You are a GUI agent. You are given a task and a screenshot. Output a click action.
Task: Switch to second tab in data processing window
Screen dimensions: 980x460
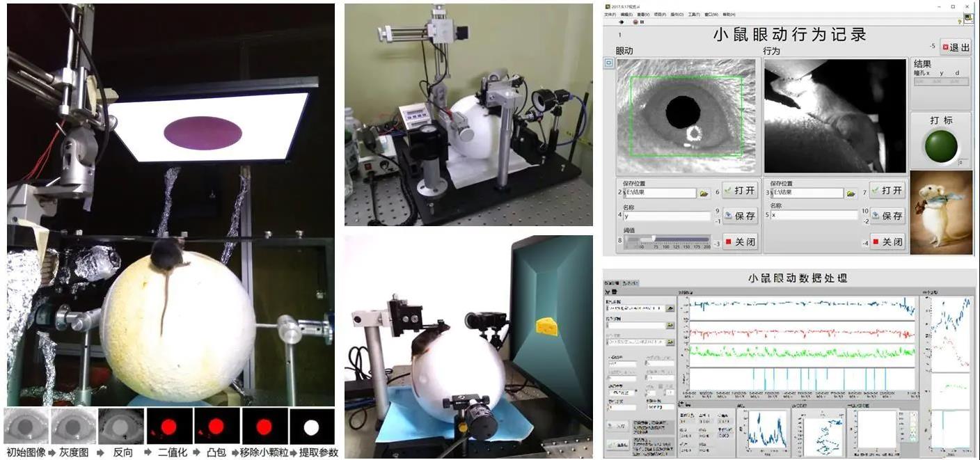pos(631,283)
